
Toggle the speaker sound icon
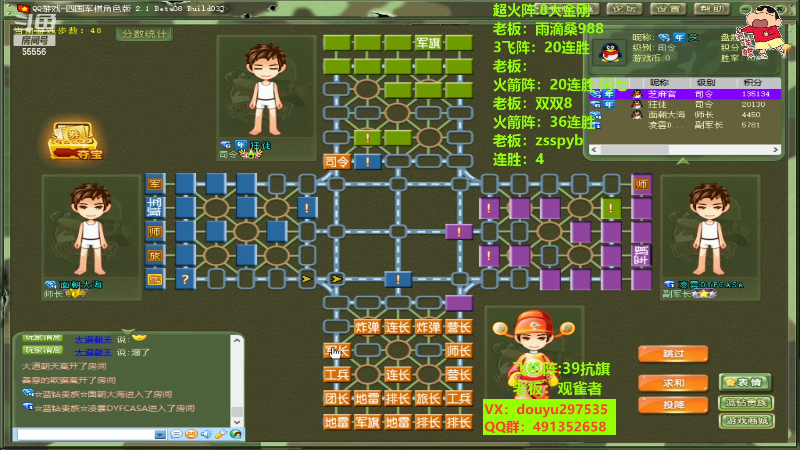(x=206, y=434)
